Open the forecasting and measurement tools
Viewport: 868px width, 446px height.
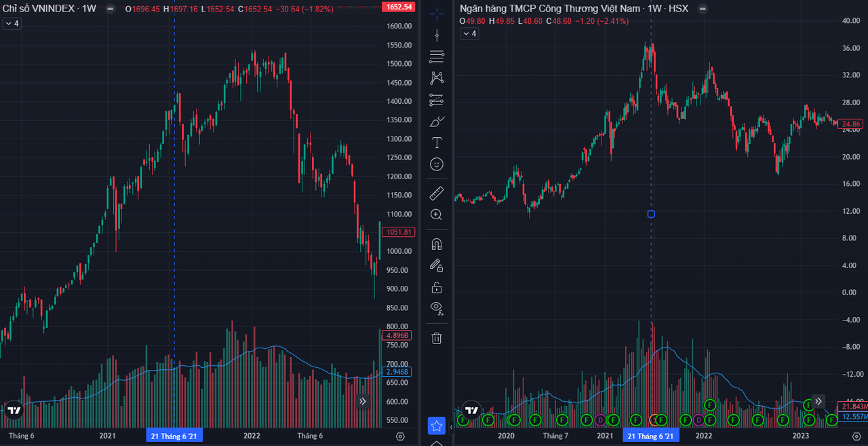click(437, 100)
